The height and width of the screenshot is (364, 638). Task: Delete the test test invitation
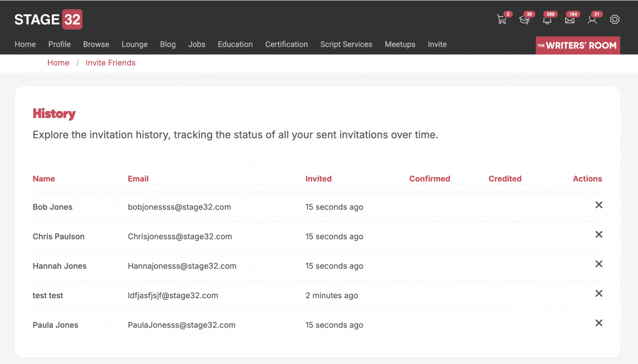click(599, 293)
